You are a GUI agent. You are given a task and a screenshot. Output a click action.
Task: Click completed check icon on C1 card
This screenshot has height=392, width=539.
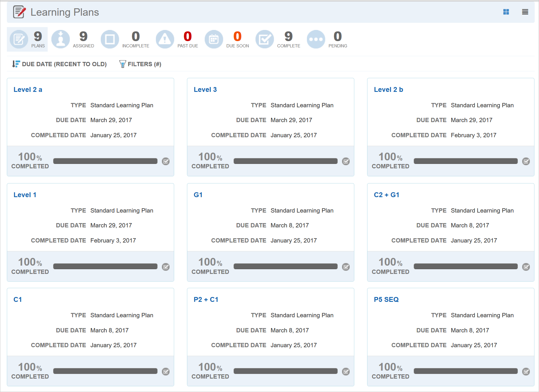pos(166,371)
